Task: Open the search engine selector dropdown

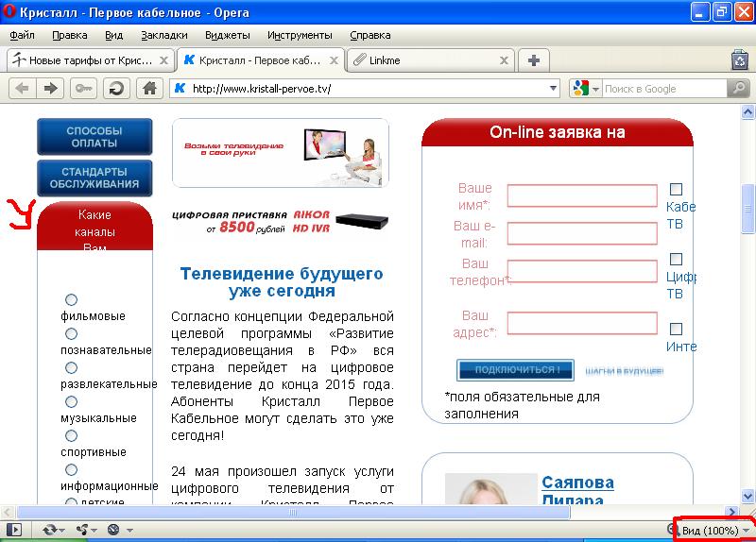Action: [x=595, y=89]
